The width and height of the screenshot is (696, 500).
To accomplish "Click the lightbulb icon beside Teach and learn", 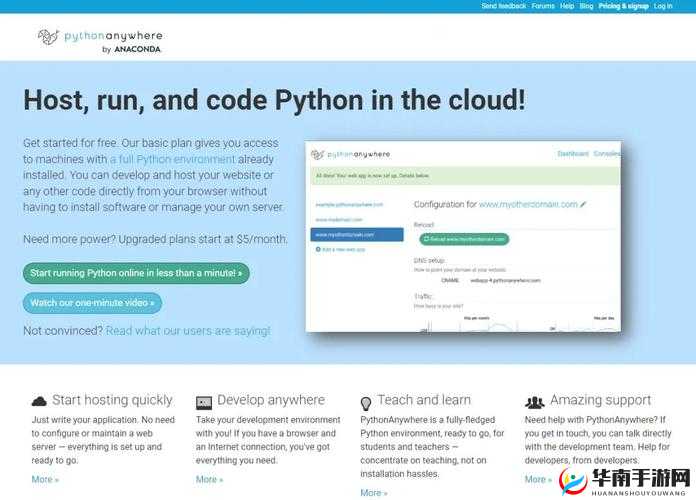I will [x=366, y=403].
